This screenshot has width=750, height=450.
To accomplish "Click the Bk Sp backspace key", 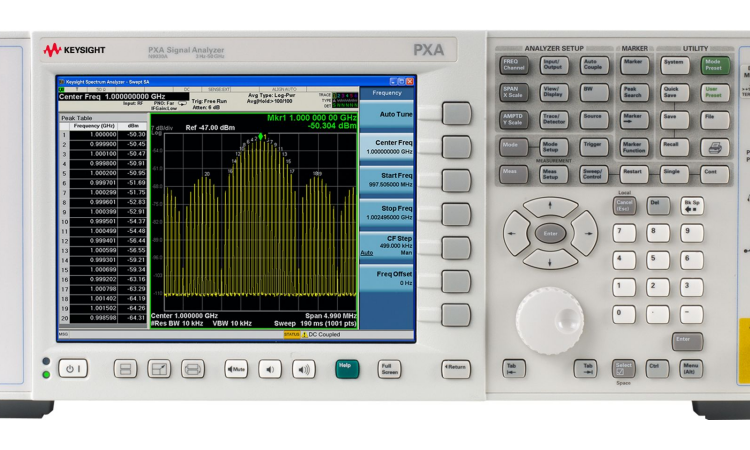I will [692, 206].
